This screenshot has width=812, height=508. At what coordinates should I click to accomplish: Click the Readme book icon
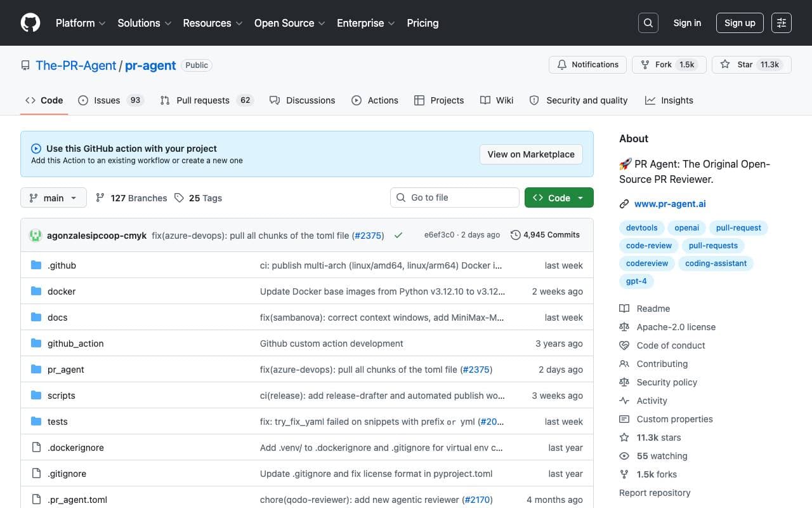coord(624,309)
